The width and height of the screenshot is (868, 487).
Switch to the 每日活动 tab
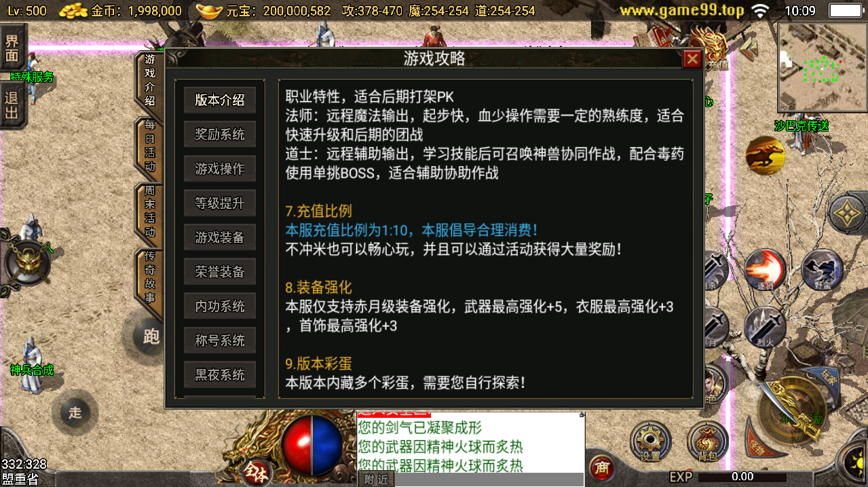pyautogui.click(x=149, y=147)
